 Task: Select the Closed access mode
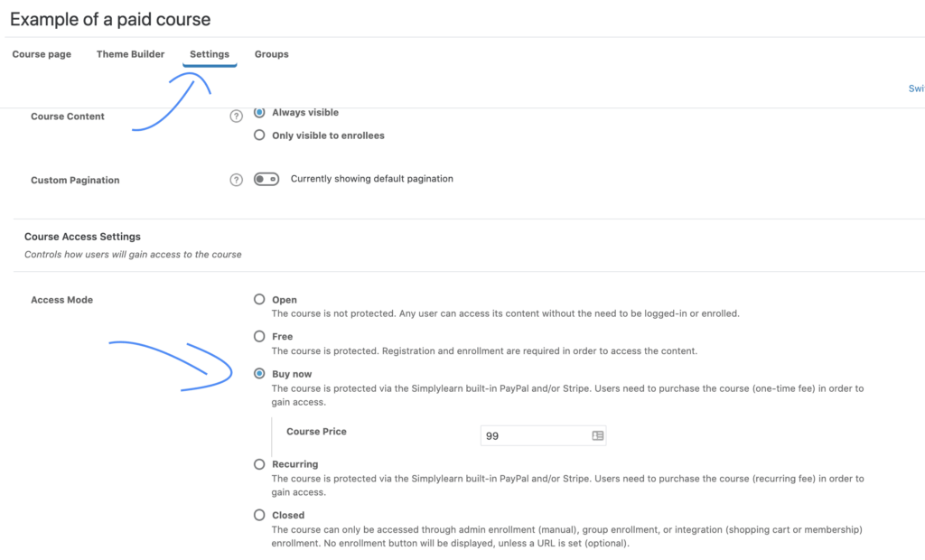tap(260, 515)
